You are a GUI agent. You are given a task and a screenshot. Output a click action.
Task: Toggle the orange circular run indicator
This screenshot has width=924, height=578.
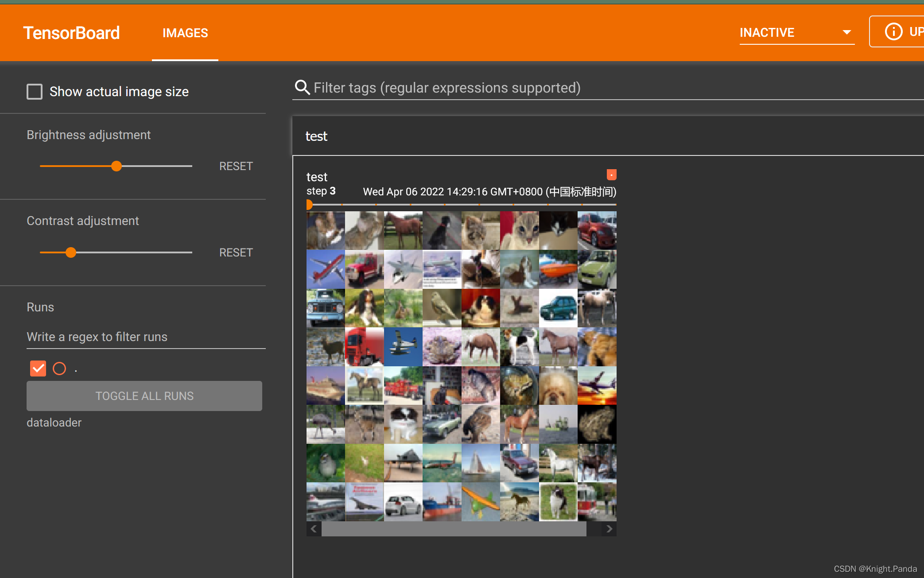point(59,368)
